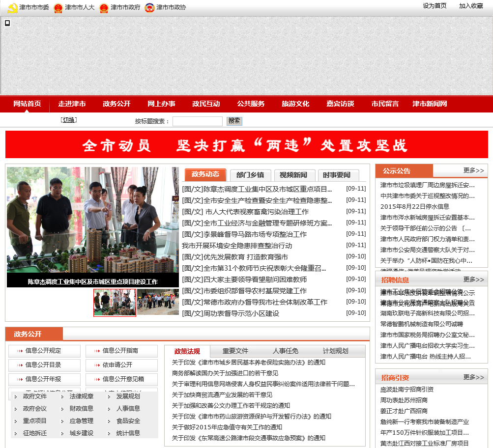The height and width of the screenshot is (448, 493).
Task: Open 政民互动 navigation item
Action: (206, 104)
